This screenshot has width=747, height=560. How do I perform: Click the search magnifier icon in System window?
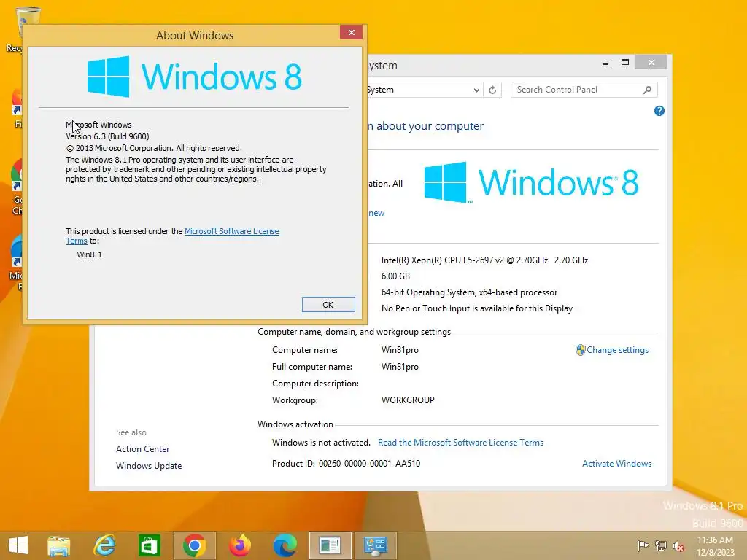(x=648, y=90)
